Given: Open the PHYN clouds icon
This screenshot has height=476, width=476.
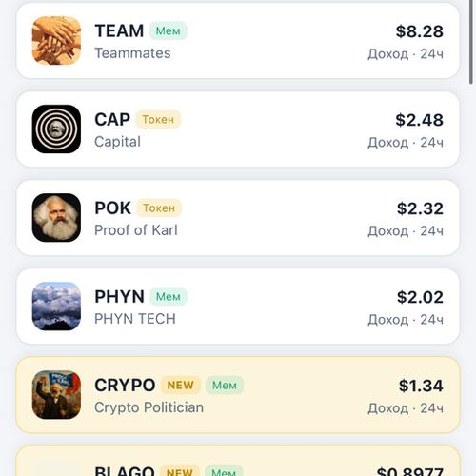Looking at the screenshot, I should coord(56,307).
